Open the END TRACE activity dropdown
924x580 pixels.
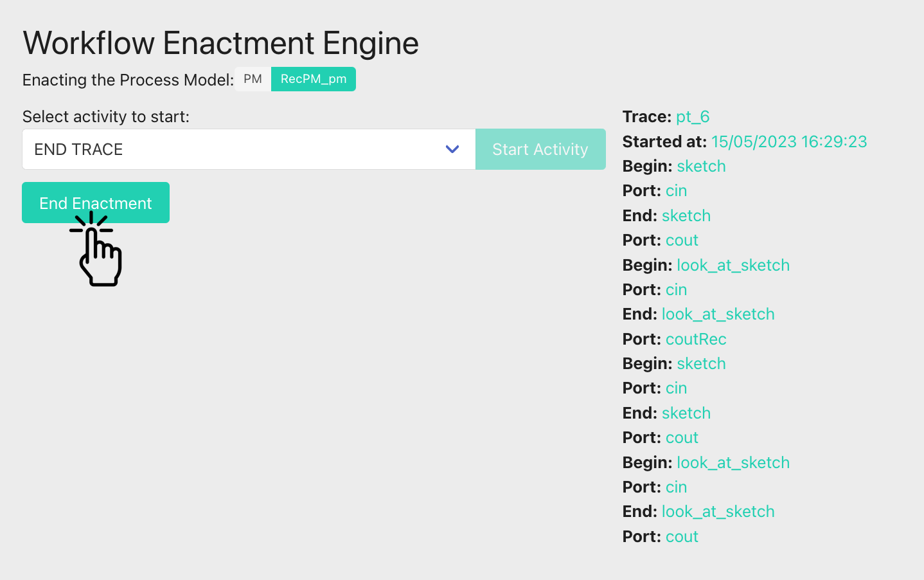238,149
